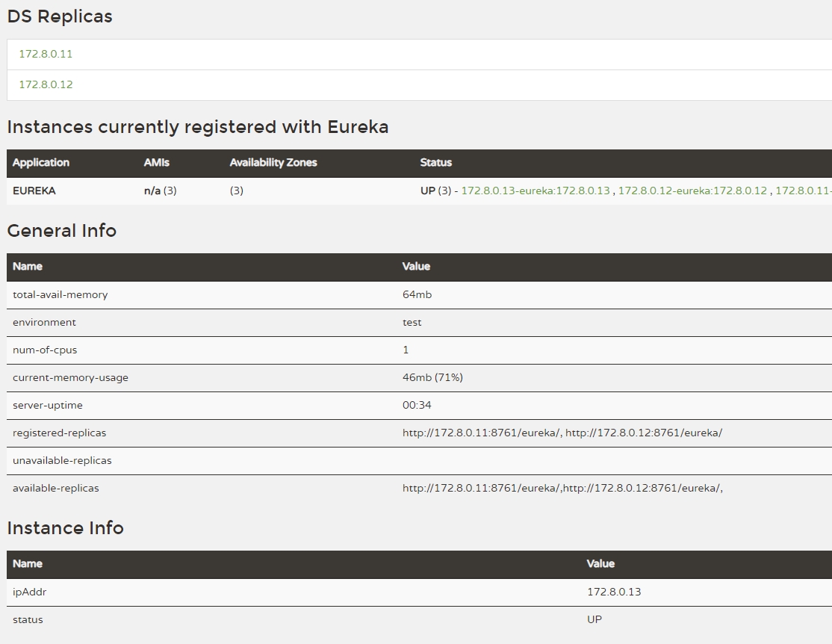Click the General Info heading
The height and width of the screenshot is (644, 832).
62,231
